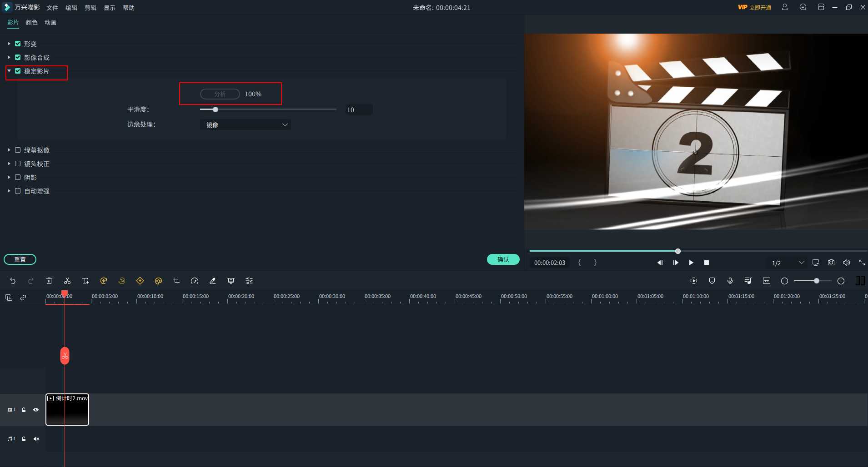
Task: Click the timeline zoom-in plus icon
Action: (x=841, y=281)
